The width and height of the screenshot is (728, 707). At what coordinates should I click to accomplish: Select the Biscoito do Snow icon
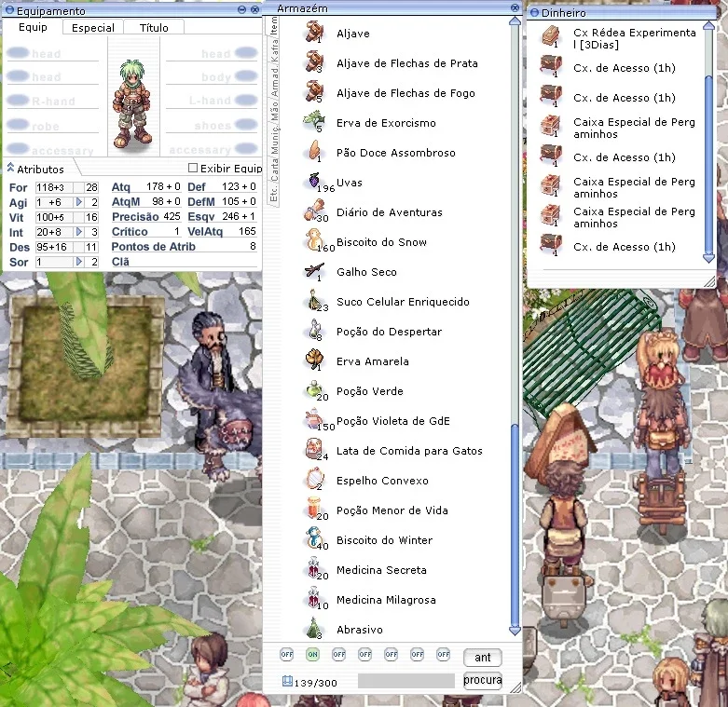point(314,240)
